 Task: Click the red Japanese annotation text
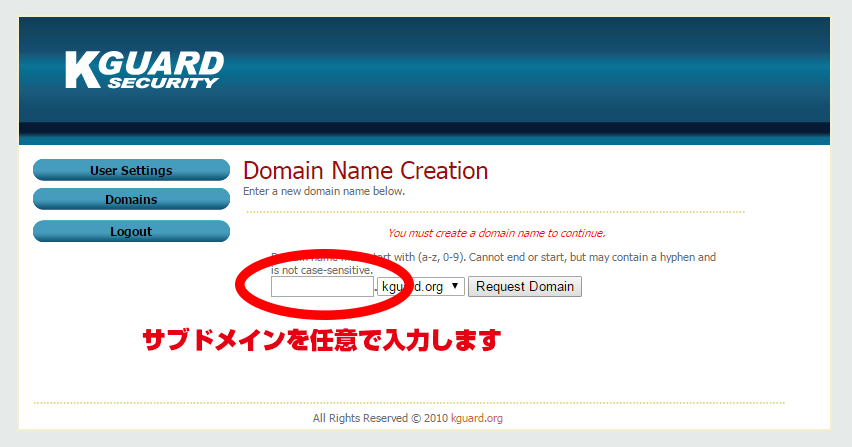(320, 340)
